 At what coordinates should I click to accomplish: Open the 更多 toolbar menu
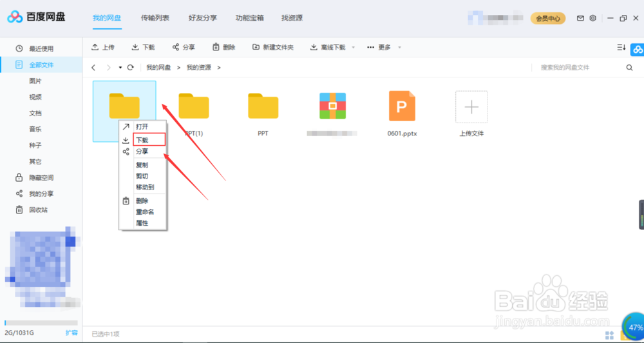(379, 47)
